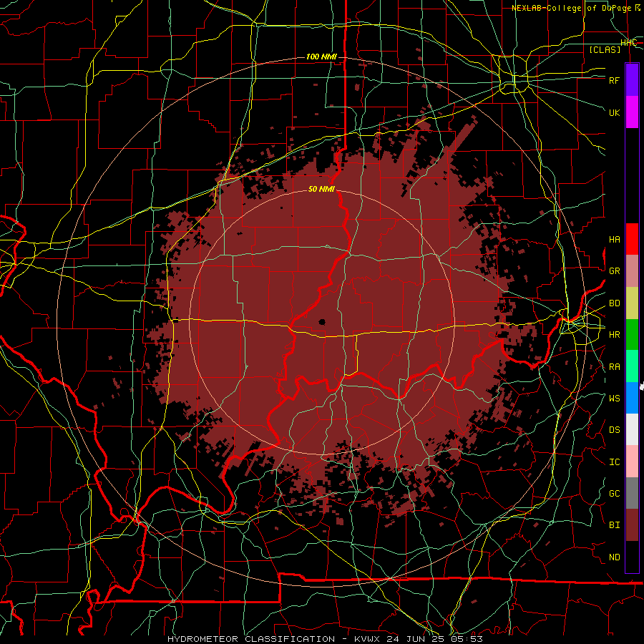644x644 pixels.
Task: Click the UK legend label
Action: point(614,112)
